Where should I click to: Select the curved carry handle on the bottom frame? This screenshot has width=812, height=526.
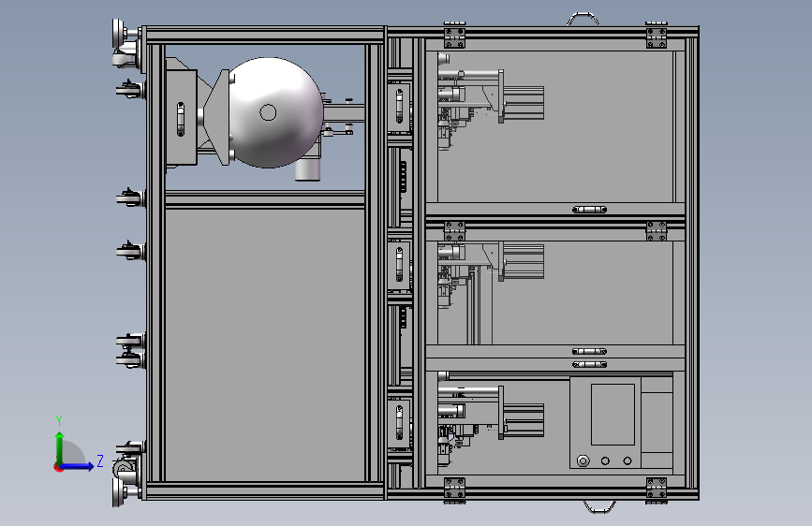(x=599, y=506)
